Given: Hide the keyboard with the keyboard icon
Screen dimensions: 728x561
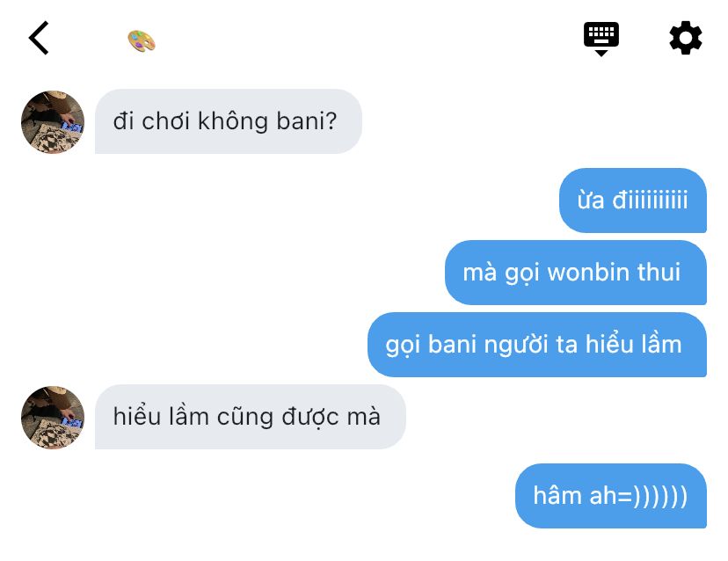Looking at the screenshot, I should pyautogui.click(x=601, y=39).
